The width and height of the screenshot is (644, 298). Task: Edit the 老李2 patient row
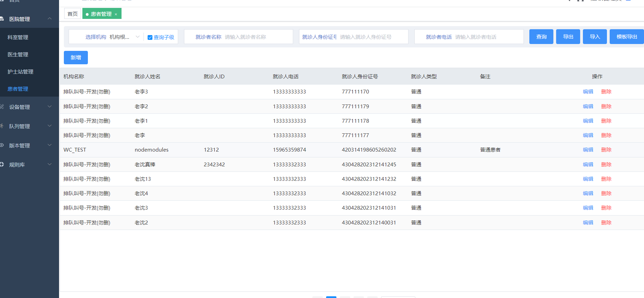coord(588,107)
